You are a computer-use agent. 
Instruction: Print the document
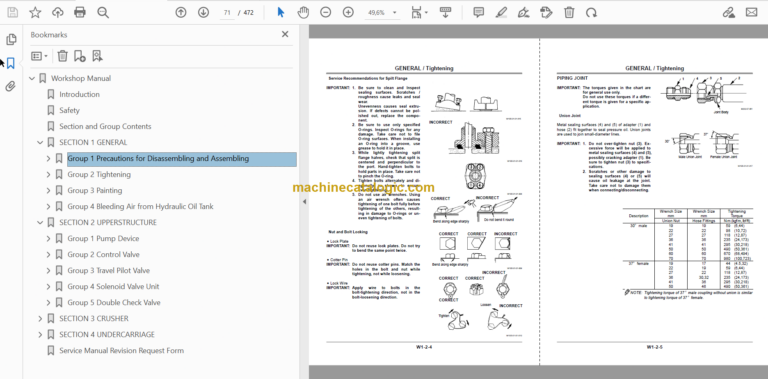coord(80,12)
